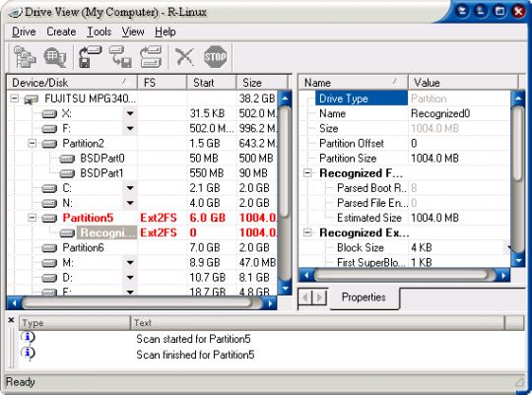Viewport: 532px width, 395px height.
Task: Collapse the Recognized F... properties group
Action: click(x=307, y=173)
